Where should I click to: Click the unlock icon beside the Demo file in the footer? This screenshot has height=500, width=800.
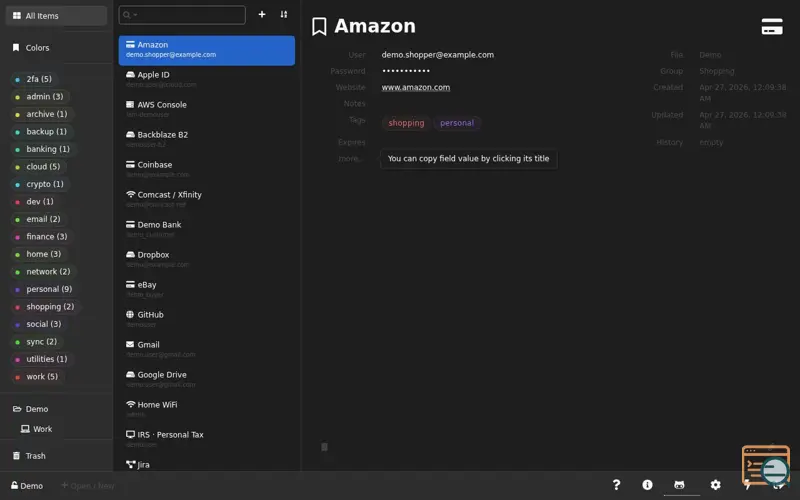(x=15, y=486)
